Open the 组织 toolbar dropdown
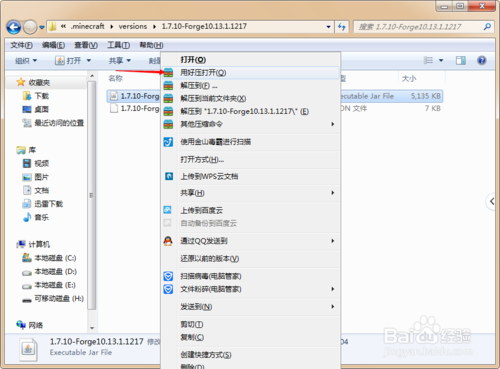Viewport: 500px width, 369px height. click(x=26, y=61)
